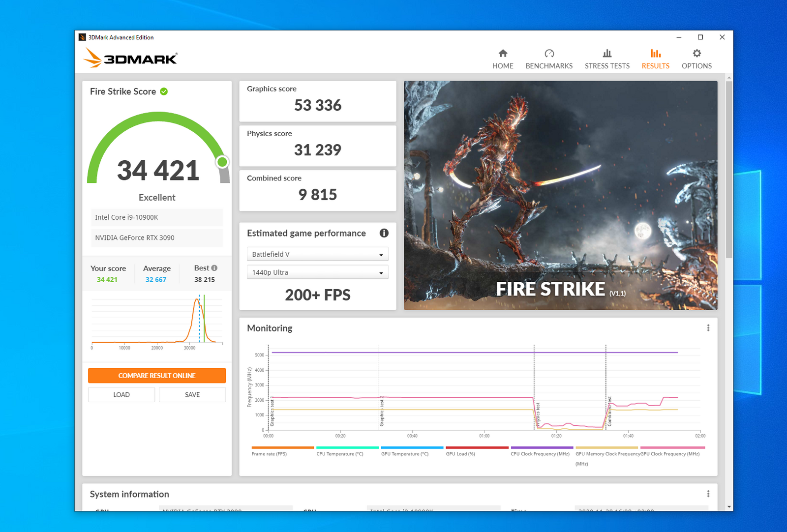
Task: Click the vertical scrollbar thumb
Action: [x=729, y=170]
